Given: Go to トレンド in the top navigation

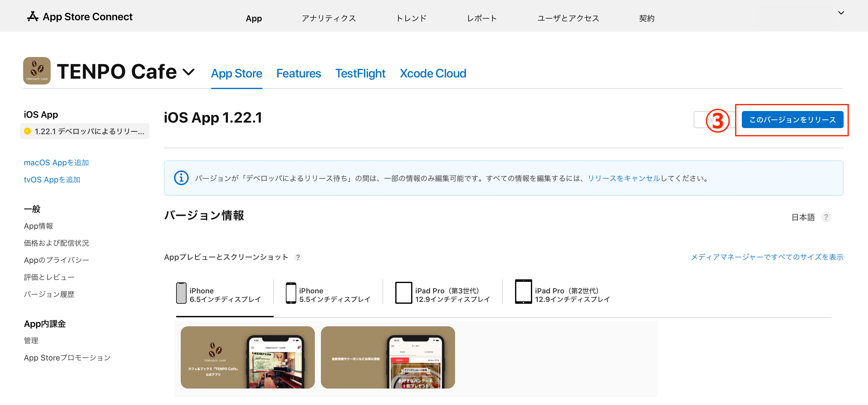Looking at the screenshot, I should [x=411, y=18].
